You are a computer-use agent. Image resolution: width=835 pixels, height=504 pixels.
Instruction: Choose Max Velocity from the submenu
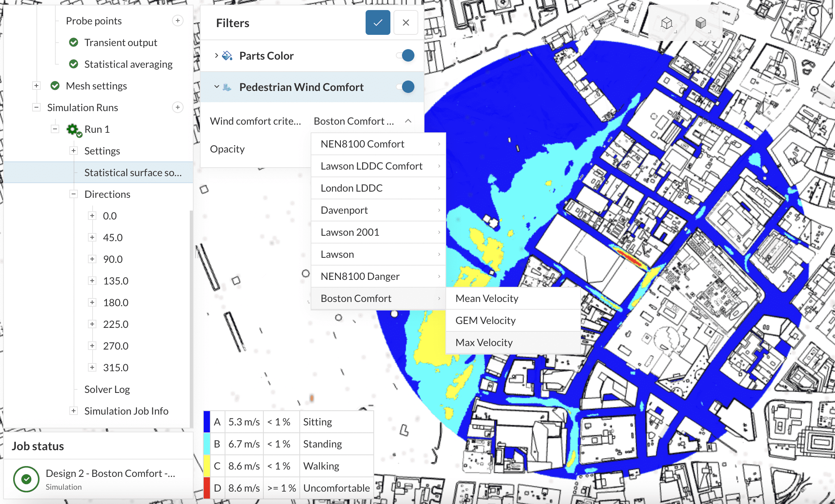pos(484,343)
